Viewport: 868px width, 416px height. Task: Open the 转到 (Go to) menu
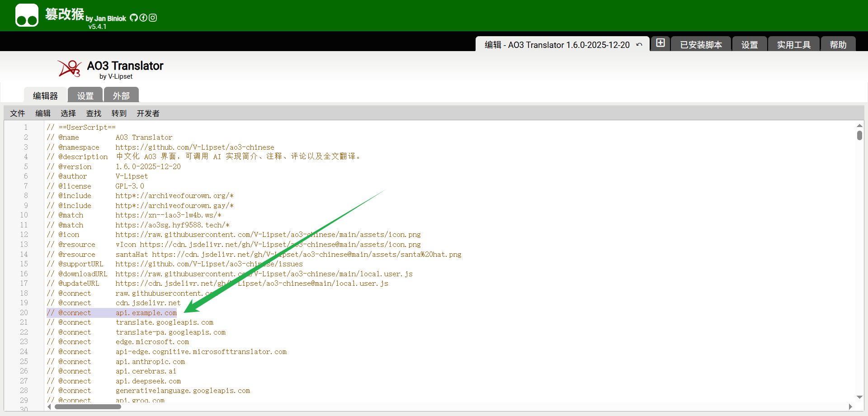tap(119, 113)
